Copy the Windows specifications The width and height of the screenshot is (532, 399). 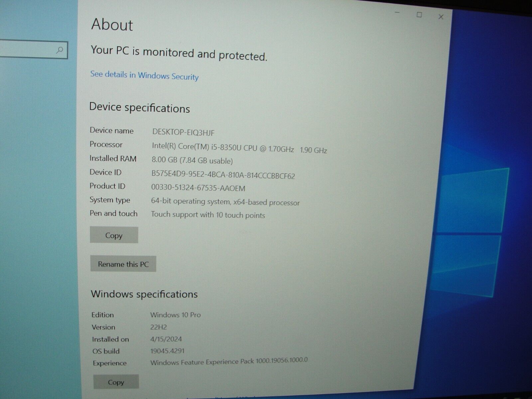(x=116, y=382)
